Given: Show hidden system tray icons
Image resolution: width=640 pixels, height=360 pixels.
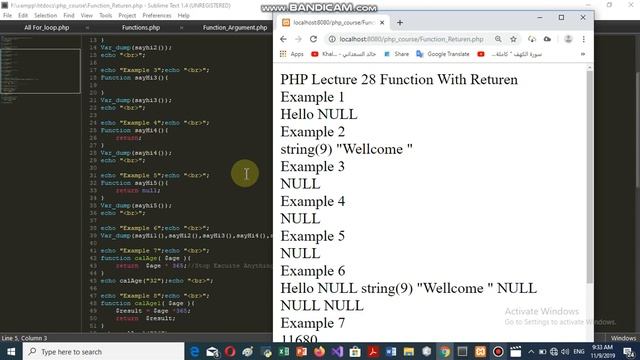Looking at the screenshot, I should coord(531,351).
